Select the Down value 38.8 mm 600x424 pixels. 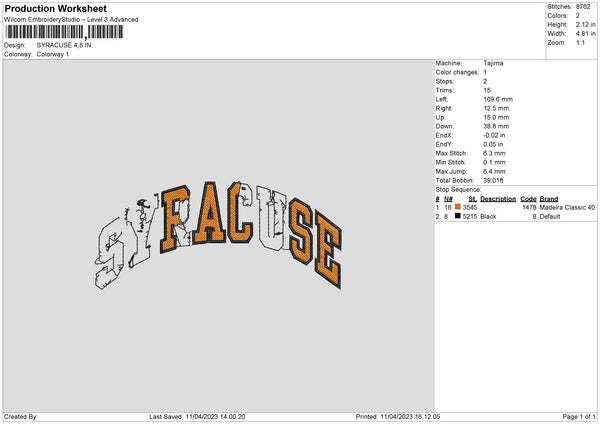(x=496, y=126)
